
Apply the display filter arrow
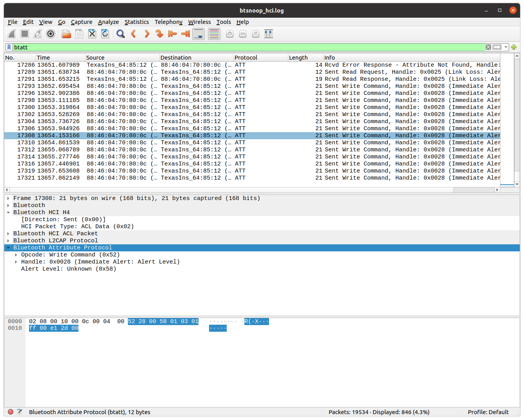click(x=497, y=47)
